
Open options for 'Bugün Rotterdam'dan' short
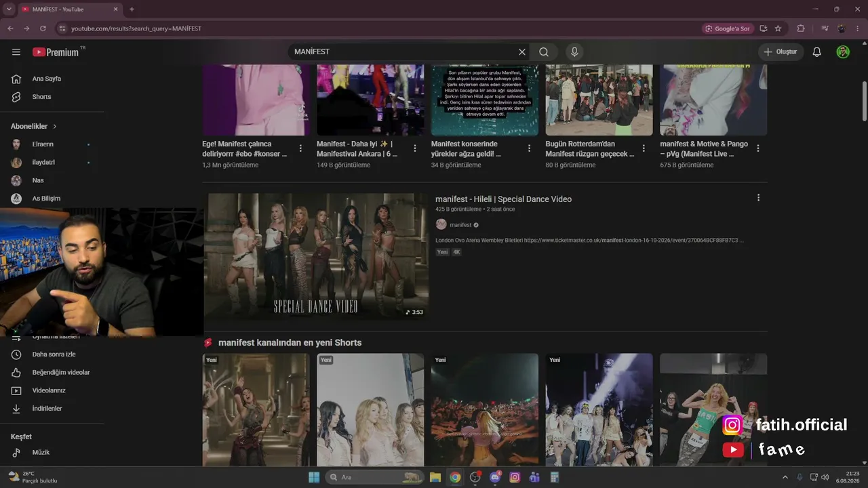[x=644, y=148]
